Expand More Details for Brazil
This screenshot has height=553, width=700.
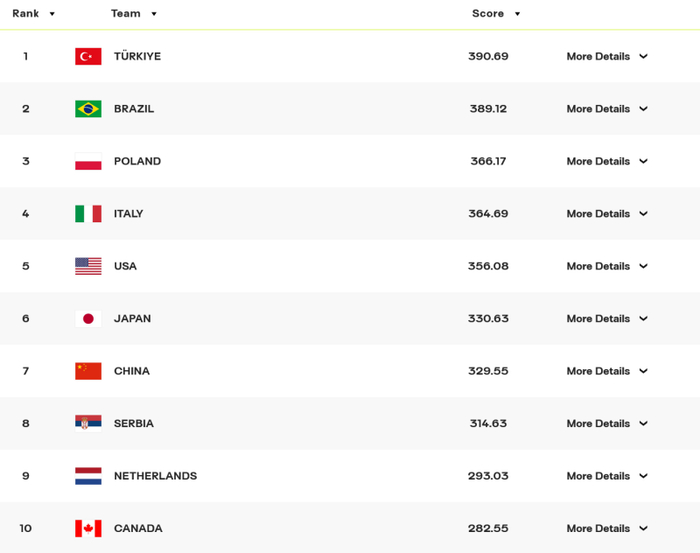tap(607, 109)
